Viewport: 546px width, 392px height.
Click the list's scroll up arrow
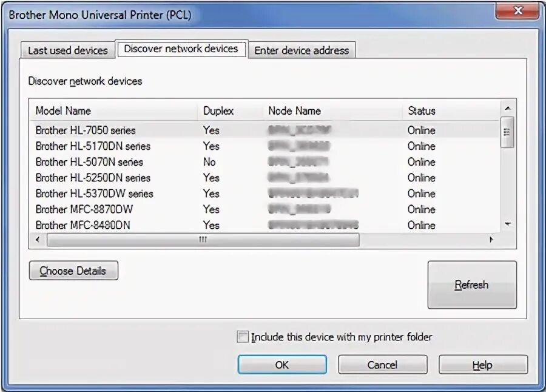point(508,109)
